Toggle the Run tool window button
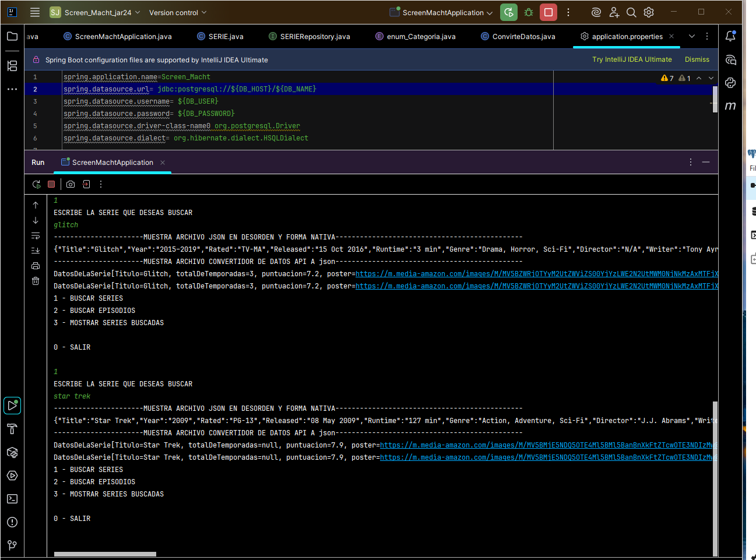Screen dimensions: 756x560 [12, 406]
